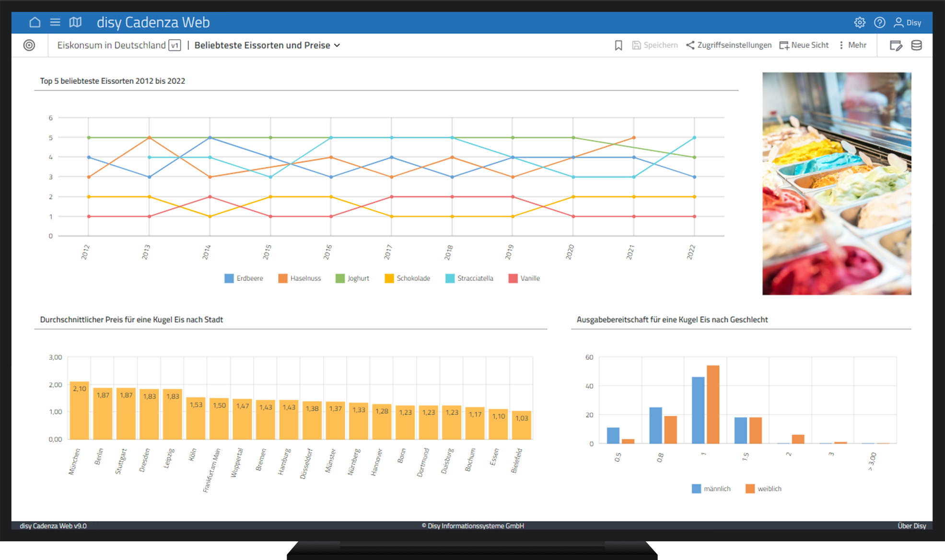
Task: Click the target icon left of workbook title
Action: tap(29, 45)
